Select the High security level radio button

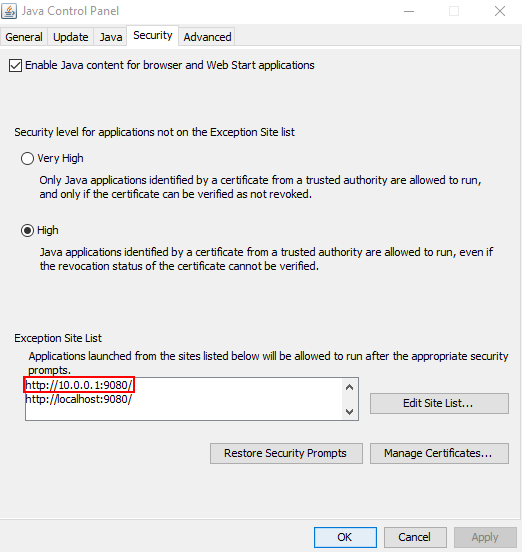pyautogui.click(x=27, y=231)
